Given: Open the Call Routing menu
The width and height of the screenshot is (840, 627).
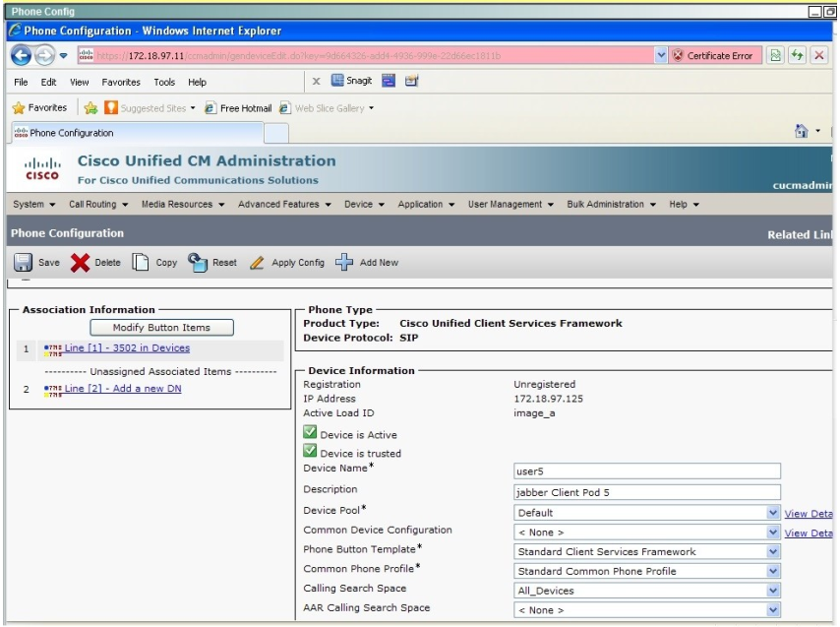Looking at the screenshot, I should point(98,205).
